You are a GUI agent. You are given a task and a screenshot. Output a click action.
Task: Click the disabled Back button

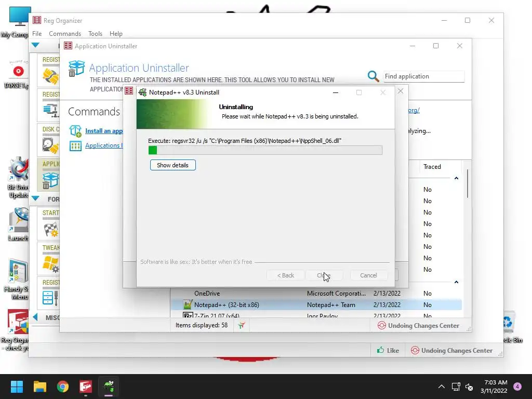(285, 275)
